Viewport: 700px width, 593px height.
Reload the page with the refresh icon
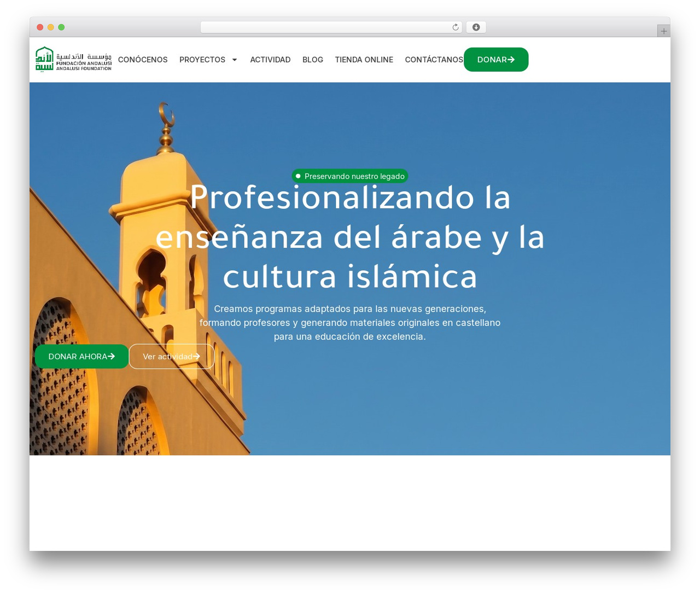(455, 27)
